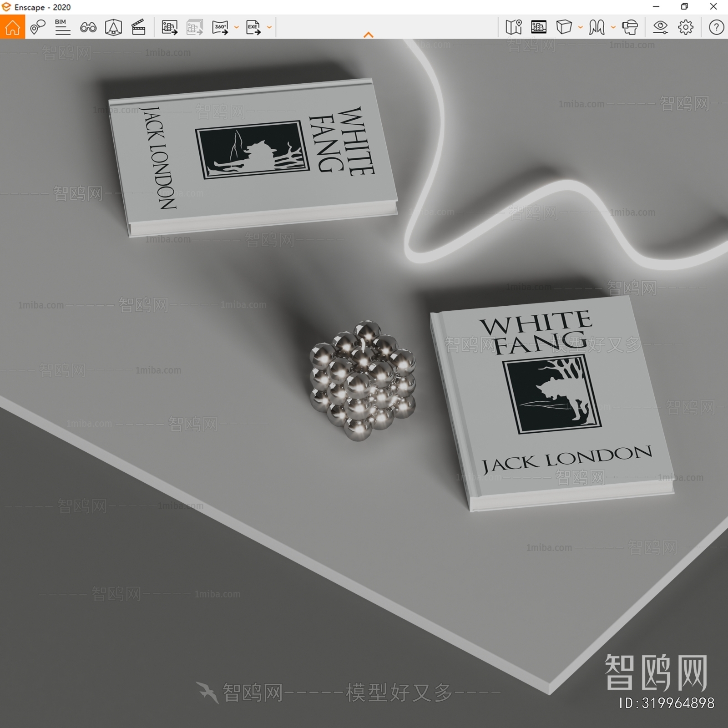
Task: Click the Navigation mode wings icon
Action: 597,27
